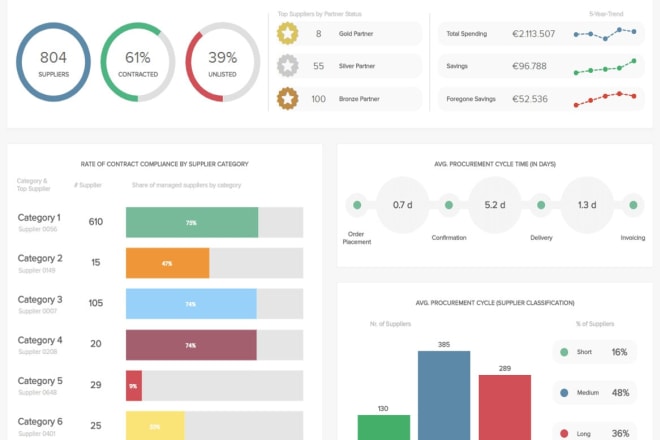Image resolution: width=660 pixels, height=440 pixels.
Task: Click the red bar labeled 289
Action: [505, 408]
